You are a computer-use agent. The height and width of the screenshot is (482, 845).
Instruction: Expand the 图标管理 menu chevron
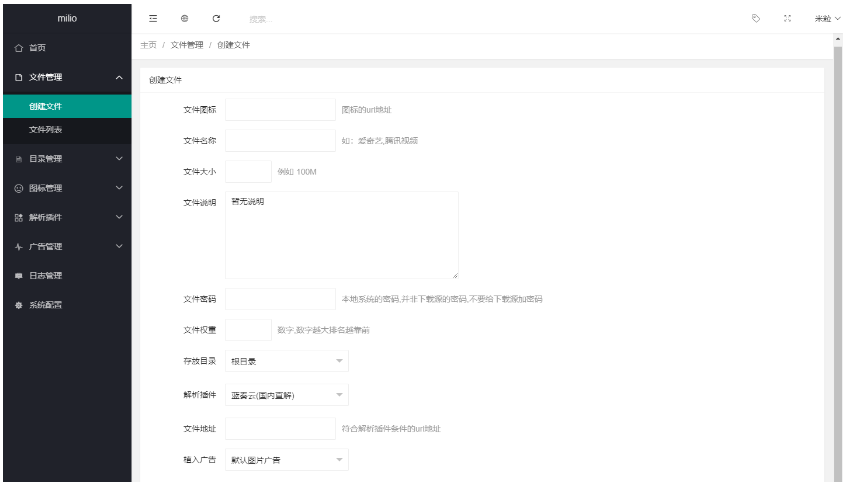(119, 188)
